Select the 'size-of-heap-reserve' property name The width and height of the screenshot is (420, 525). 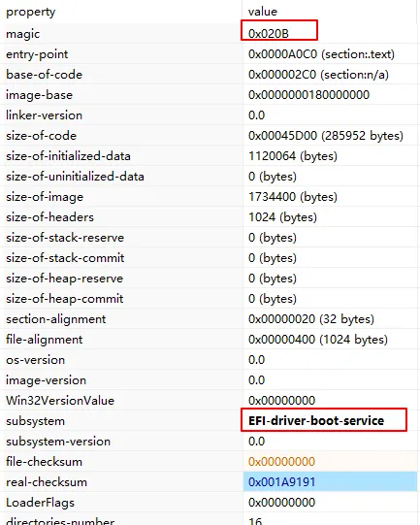[x=65, y=279]
